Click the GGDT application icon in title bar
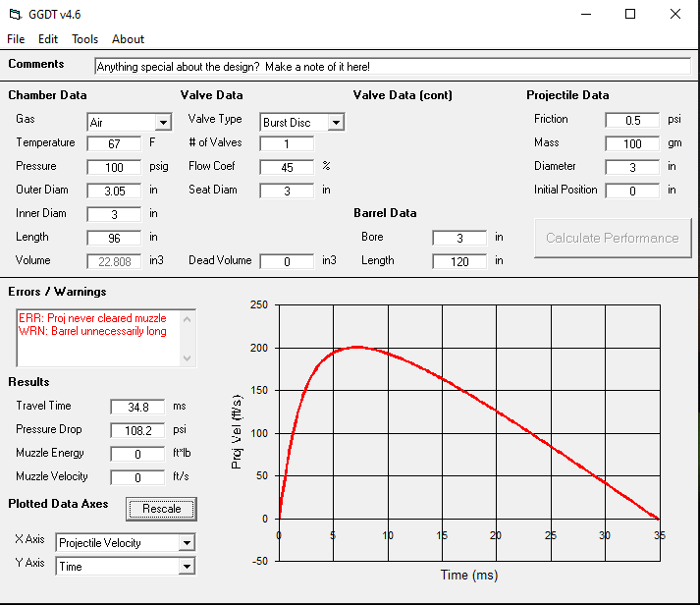This screenshot has height=605, width=700. [14, 15]
